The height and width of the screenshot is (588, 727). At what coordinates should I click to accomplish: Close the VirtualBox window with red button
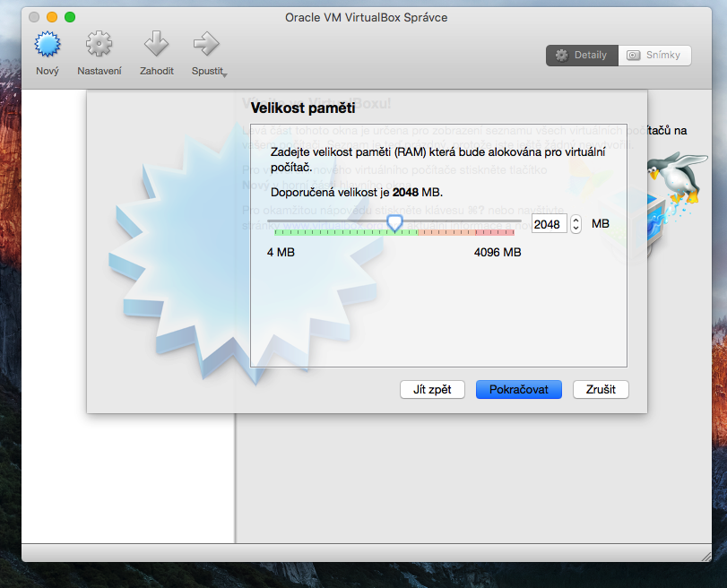tap(34, 17)
